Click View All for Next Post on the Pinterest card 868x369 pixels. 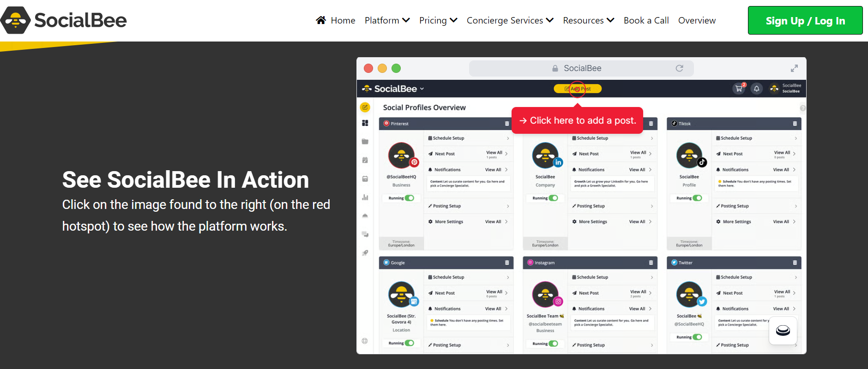(497, 153)
